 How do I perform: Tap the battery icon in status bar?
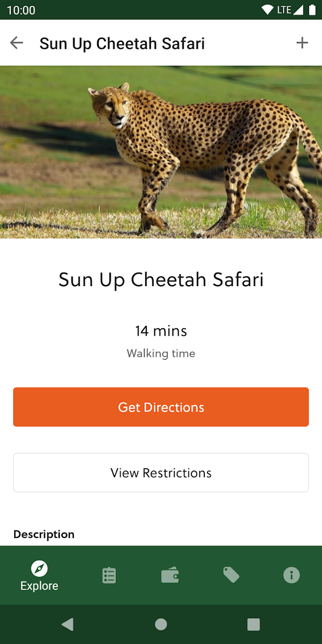pyautogui.click(x=312, y=10)
